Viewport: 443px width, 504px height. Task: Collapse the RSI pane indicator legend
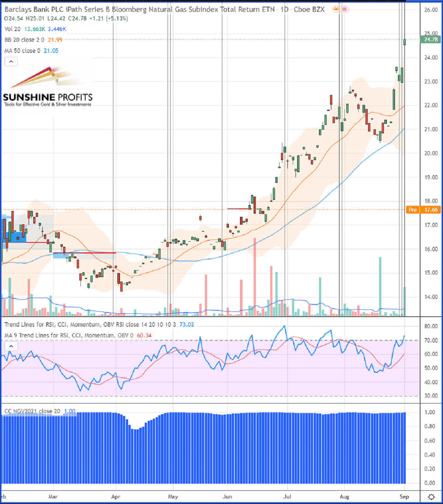11,346
